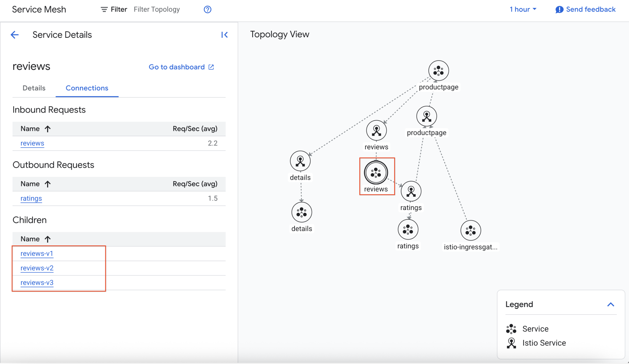
Task: Collapse the Legend panel chevron
Action: 611,304
